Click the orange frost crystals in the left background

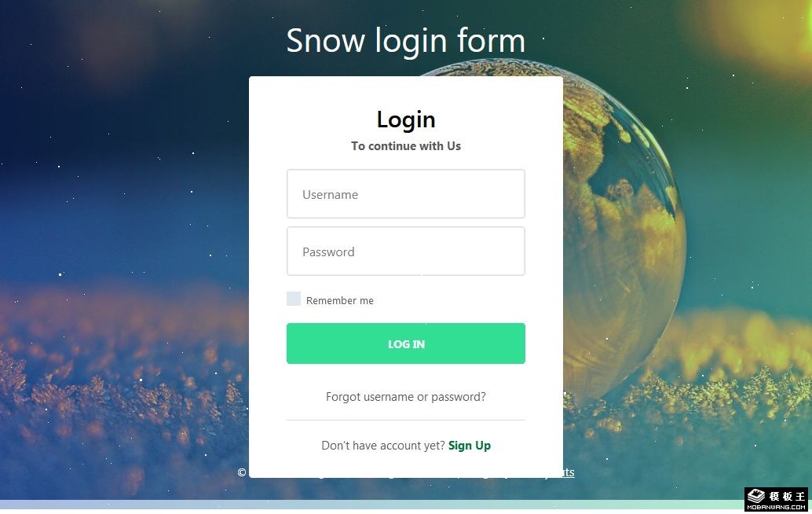(119, 384)
